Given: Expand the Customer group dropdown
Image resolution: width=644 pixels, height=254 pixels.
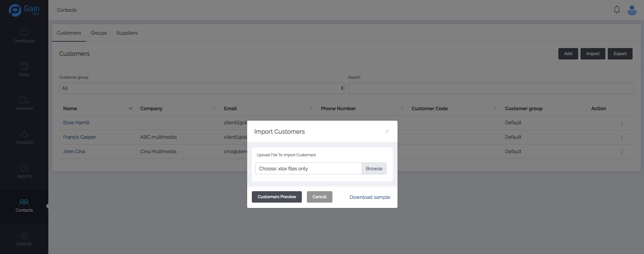Looking at the screenshot, I should 202,88.
